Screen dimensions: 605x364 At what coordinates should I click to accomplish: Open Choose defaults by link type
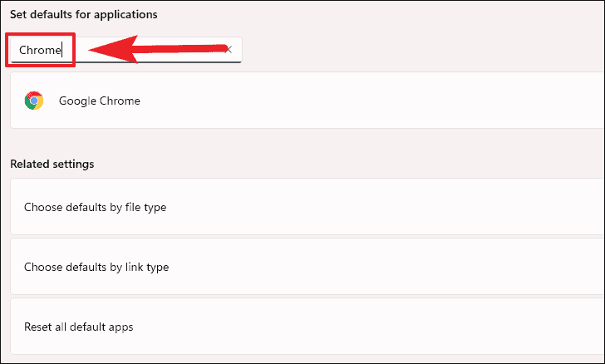(x=307, y=267)
